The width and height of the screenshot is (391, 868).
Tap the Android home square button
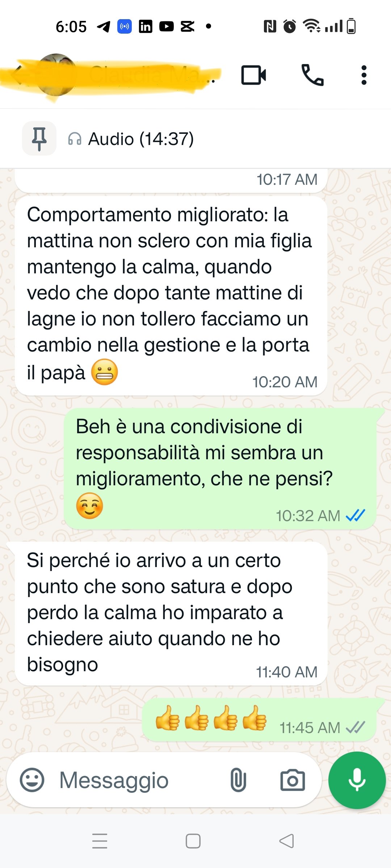pos(193,841)
